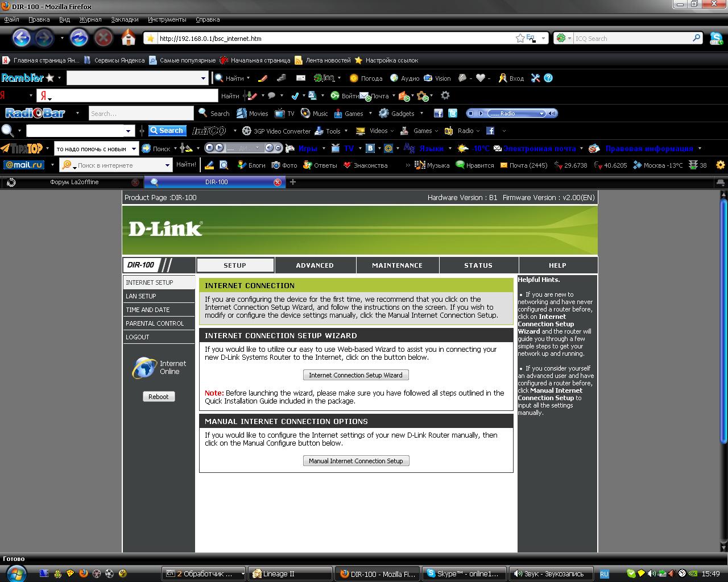The width and height of the screenshot is (728, 582).
Task: Expand the Rambler search box dropdown
Action: [203, 78]
